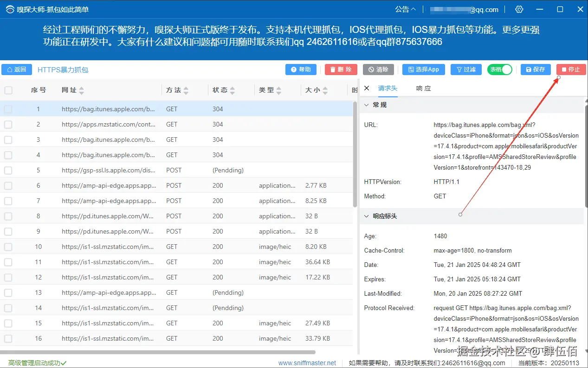Collapse the 响应标头 section
Image resolution: width=588 pixels, height=368 pixels.
[367, 216]
